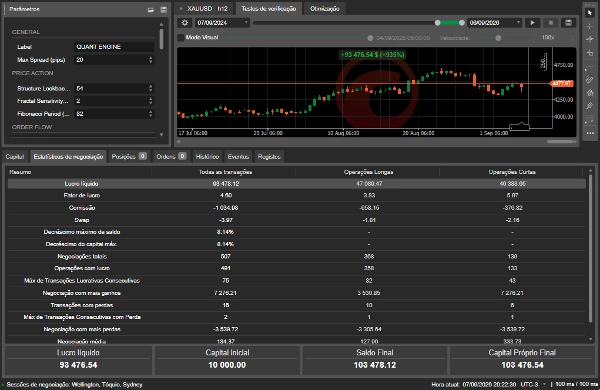Image resolution: width=600 pixels, height=390 pixels.
Task: Click the save parameters disk icon
Action: 163,10
